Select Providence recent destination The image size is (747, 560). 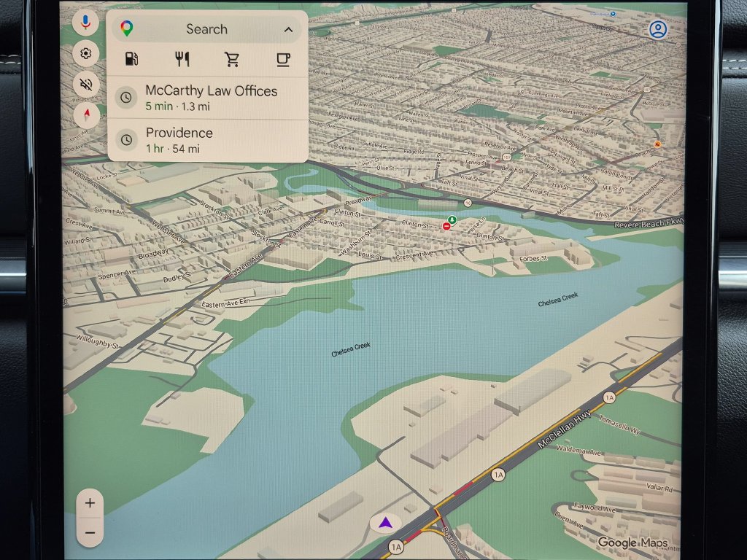pos(208,141)
